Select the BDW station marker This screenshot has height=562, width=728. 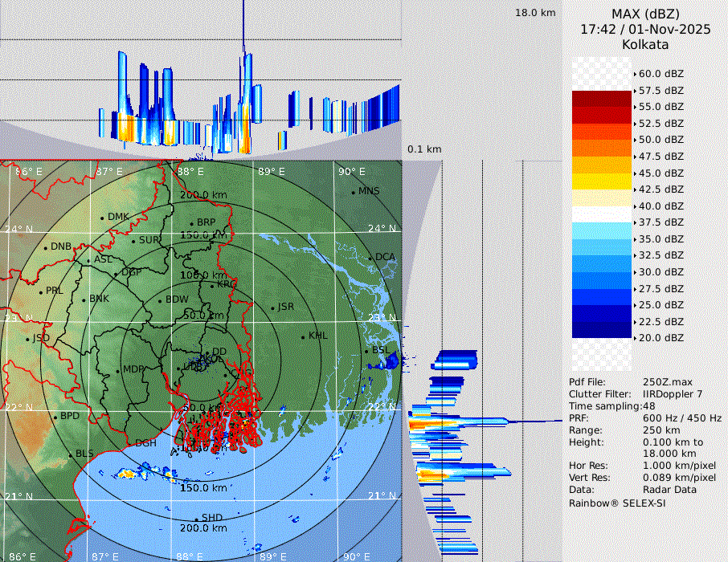(160, 300)
